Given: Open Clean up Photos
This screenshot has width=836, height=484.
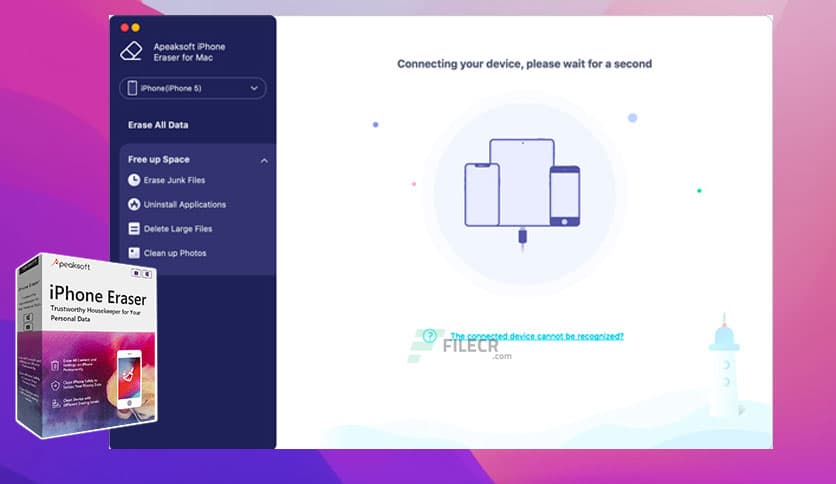Looking at the screenshot, I should click(x=175, y=253).
